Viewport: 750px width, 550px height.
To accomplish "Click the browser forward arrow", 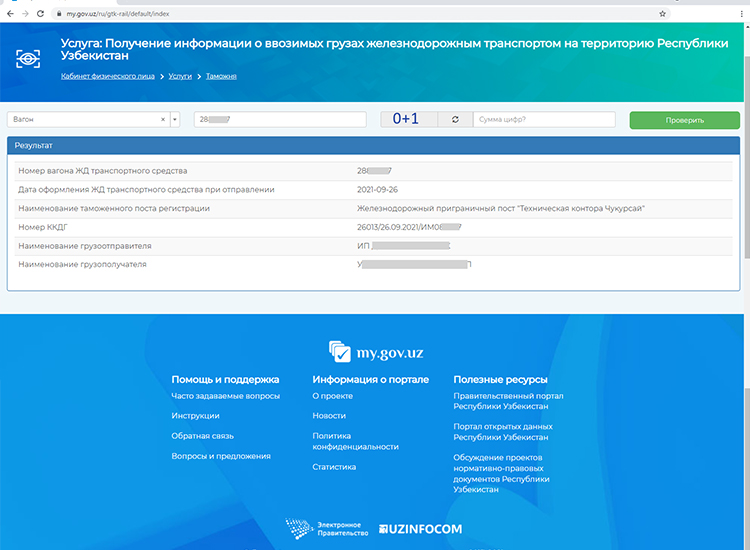I will 24,14.
